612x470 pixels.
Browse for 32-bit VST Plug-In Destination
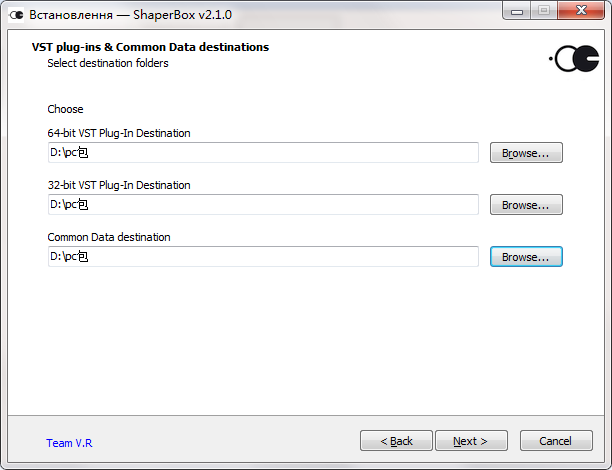526,205
